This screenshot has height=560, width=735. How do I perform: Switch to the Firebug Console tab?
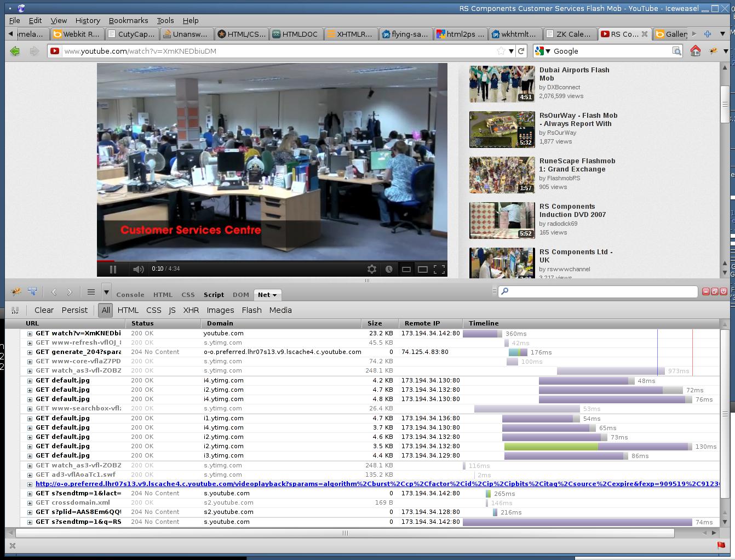(x=130, y=295)
